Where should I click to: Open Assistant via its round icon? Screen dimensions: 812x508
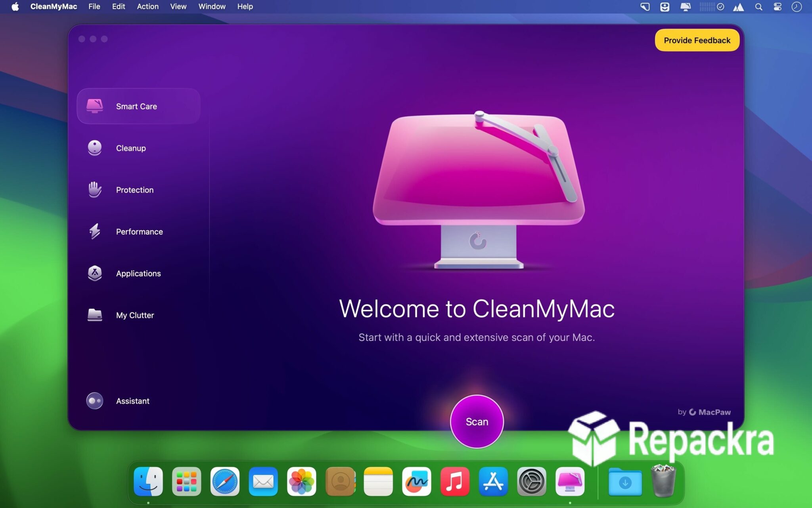[x=95, y=401]
